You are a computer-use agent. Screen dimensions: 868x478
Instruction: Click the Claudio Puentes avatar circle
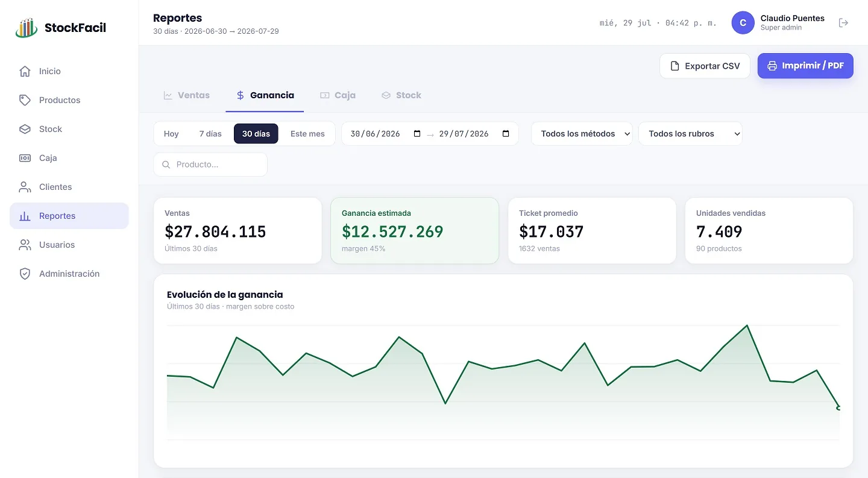743,23
